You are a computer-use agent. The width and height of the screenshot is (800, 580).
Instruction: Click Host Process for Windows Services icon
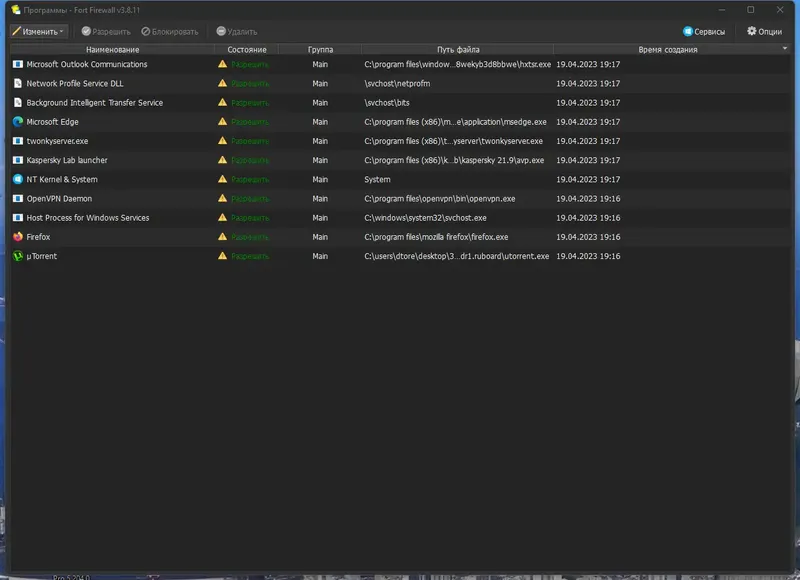click(18, 218)
